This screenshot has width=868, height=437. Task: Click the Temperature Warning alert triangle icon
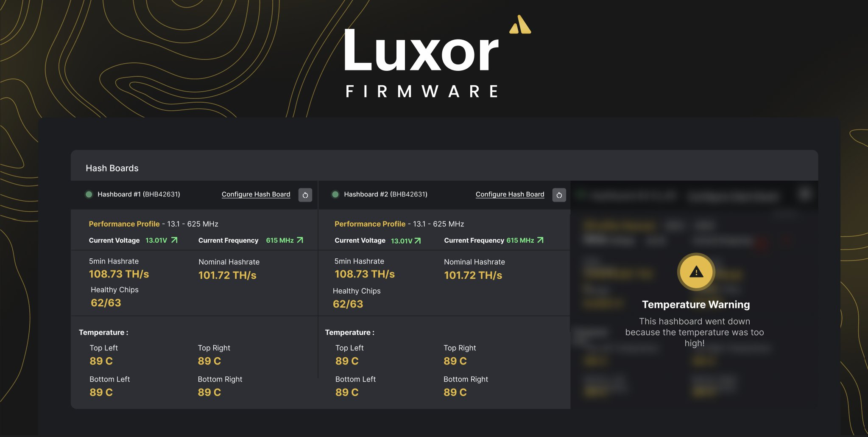click(695, 272)
